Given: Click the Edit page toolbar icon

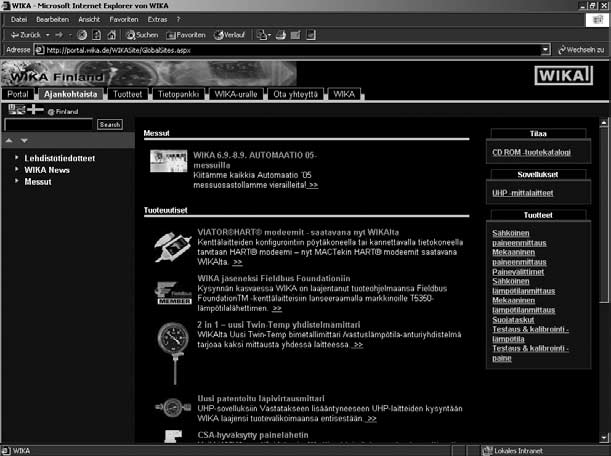Looking at the screenshot, I should point(296,35).
